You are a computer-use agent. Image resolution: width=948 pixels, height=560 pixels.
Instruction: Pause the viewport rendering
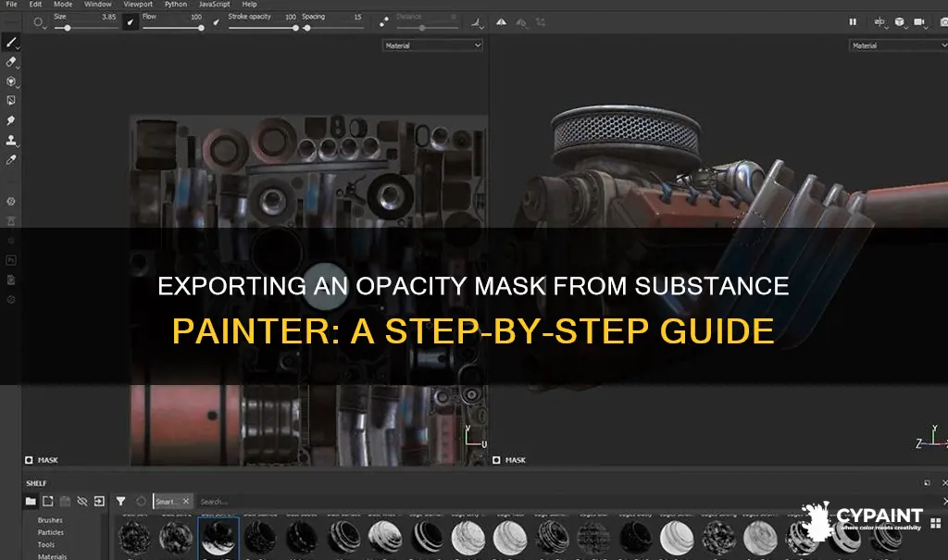click(x=853, y=22)
